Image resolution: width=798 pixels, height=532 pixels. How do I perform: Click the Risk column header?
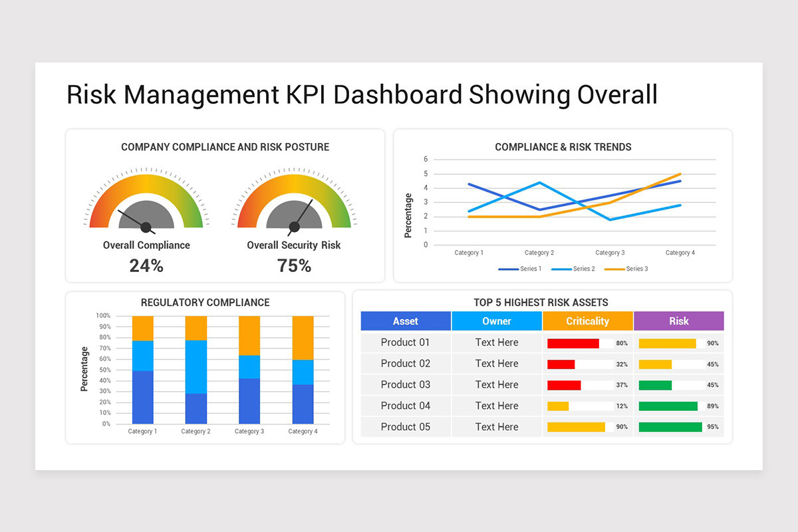679,321
